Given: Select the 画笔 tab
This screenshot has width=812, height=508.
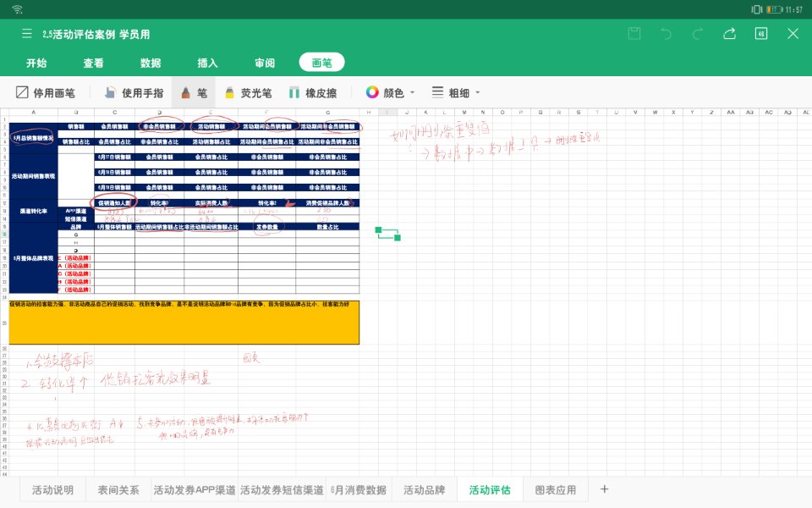Looking at the screenshot, I should click(321, 63).
